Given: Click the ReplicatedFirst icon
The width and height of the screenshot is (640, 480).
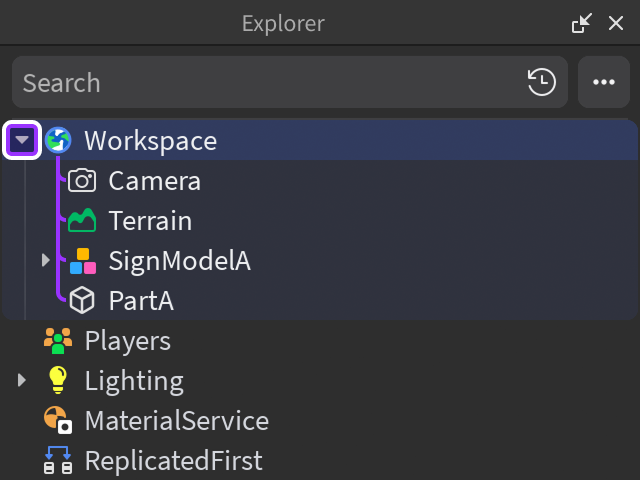Looking at the screenshot, I should point(58,461).
